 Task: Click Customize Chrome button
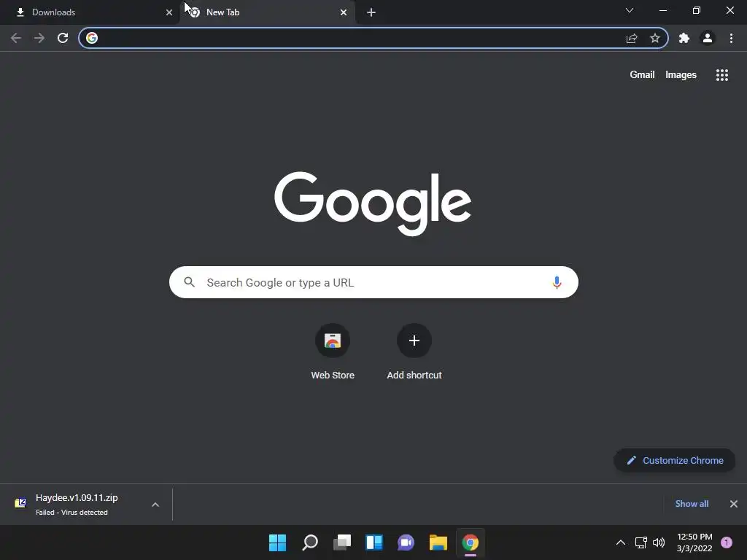[x=675, y=461]
